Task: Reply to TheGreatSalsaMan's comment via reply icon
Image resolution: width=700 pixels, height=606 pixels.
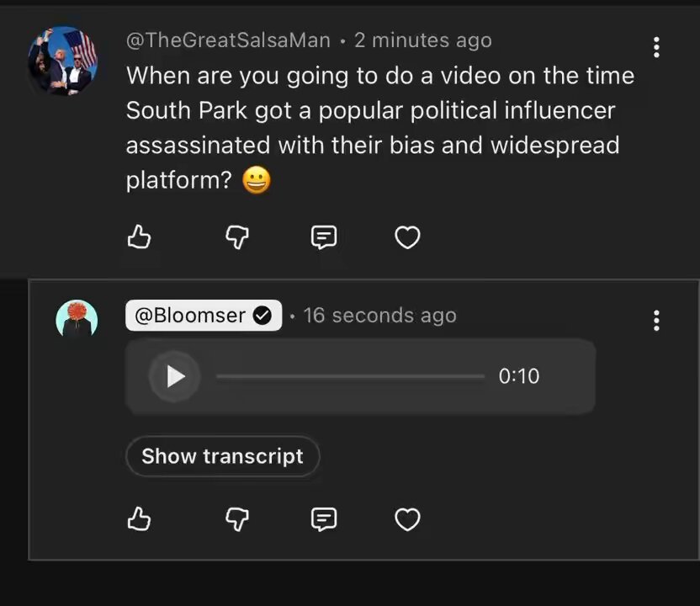Action: pos(324,237)
